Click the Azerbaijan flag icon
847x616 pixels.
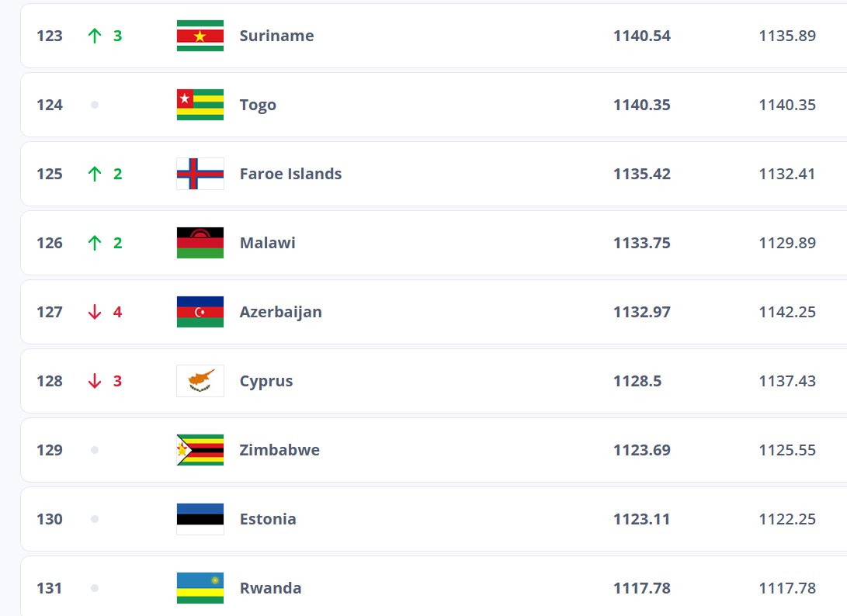pos(199,312)
